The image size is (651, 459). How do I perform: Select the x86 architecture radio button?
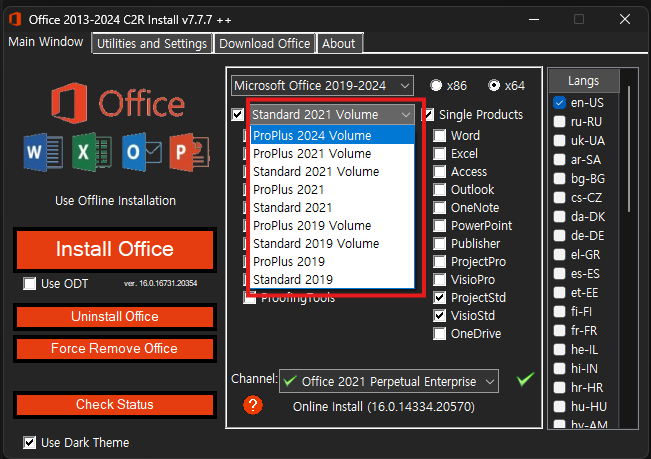[x=436, y=85]
